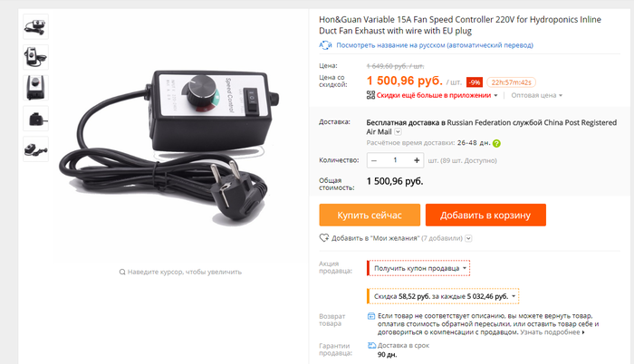Screen dimensions: 634x364
Task: Select the first product thumbnail
Action: coord(35,26)
